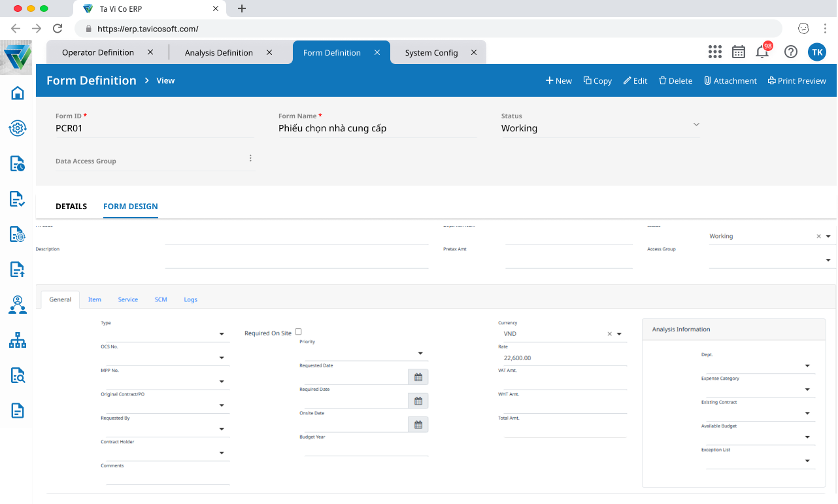Expand the Type dropdown

click(222, 334)
